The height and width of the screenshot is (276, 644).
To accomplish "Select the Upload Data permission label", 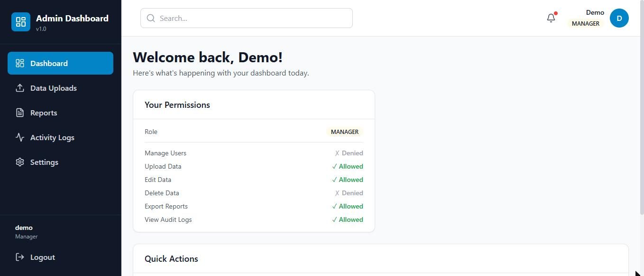I will pos(163,166).
